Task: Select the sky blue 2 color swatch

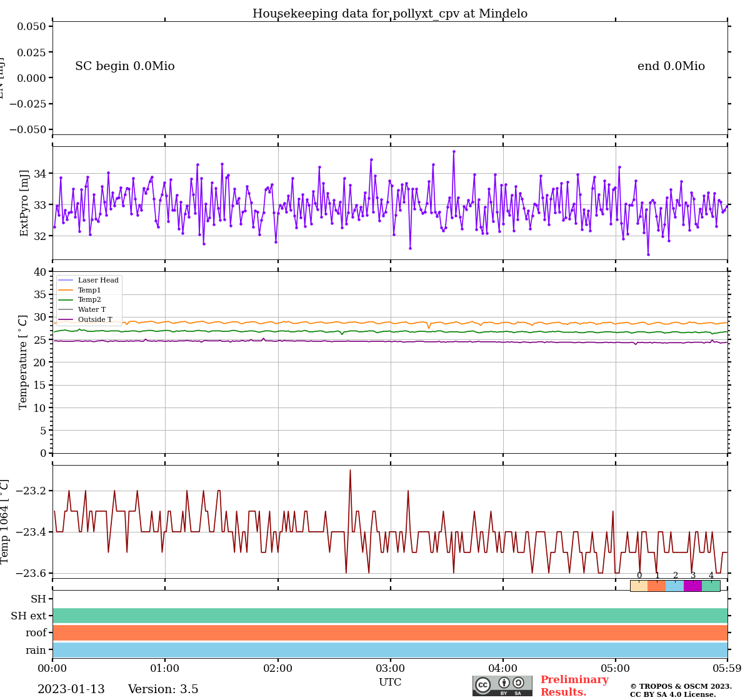Action: 675,586
